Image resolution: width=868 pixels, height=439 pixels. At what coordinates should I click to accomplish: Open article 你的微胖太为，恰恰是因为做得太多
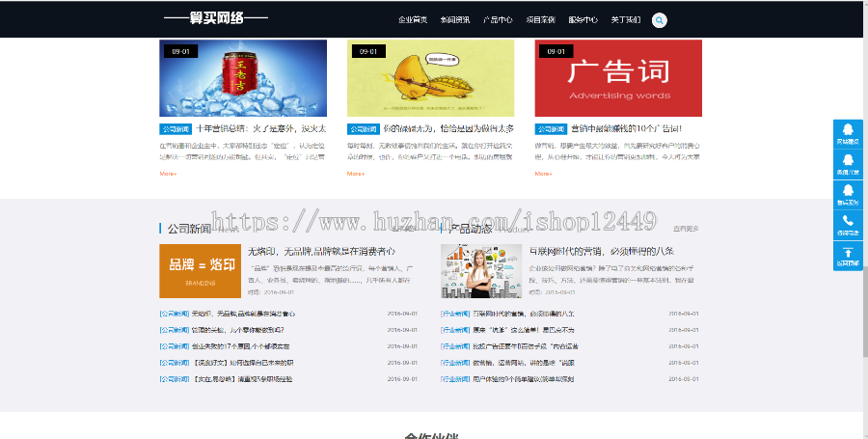pyautogui.click(x=448, y=129)
